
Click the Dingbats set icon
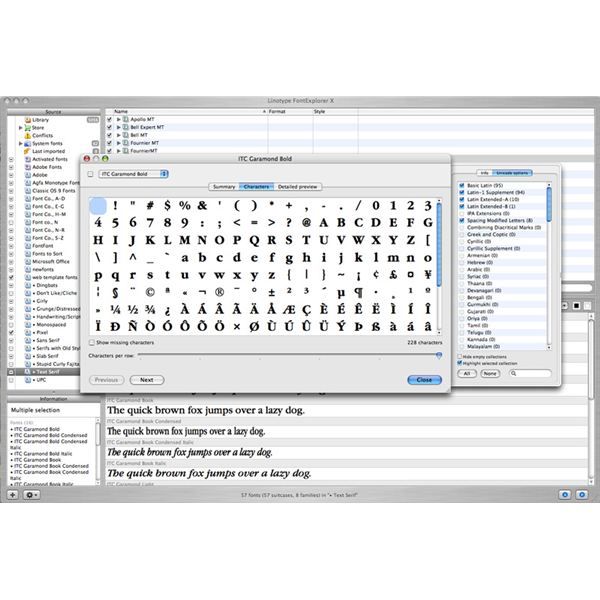click(x=28, y=285)
